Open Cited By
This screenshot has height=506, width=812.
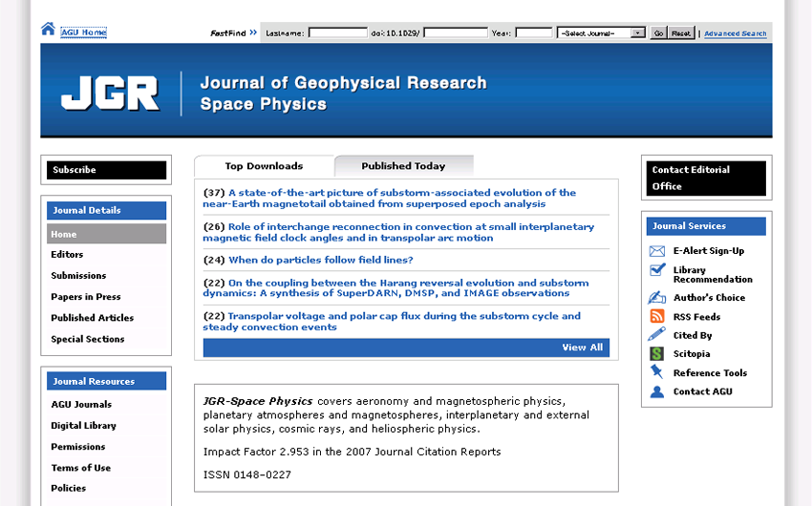coord(693,335)
